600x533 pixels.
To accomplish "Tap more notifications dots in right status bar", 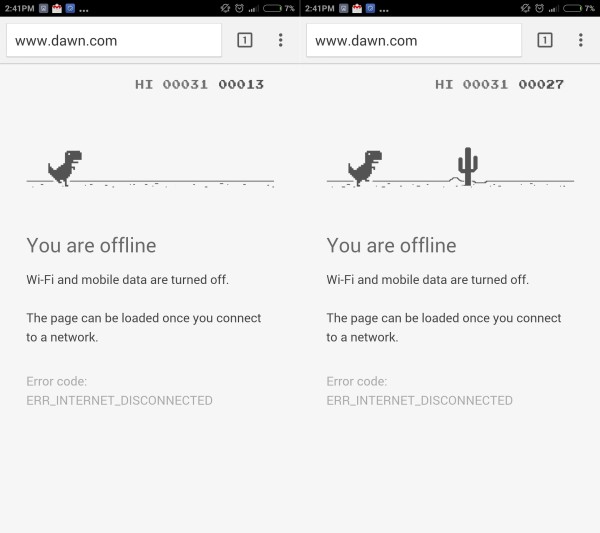I will [383, 11].
